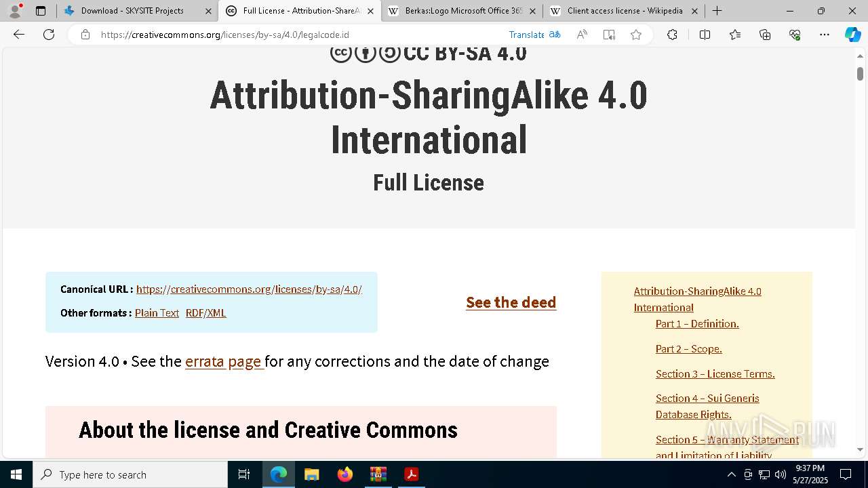This screenshot has width=868, height=488.
Task: Open the browser profile avatar icon
Action: 15,11
